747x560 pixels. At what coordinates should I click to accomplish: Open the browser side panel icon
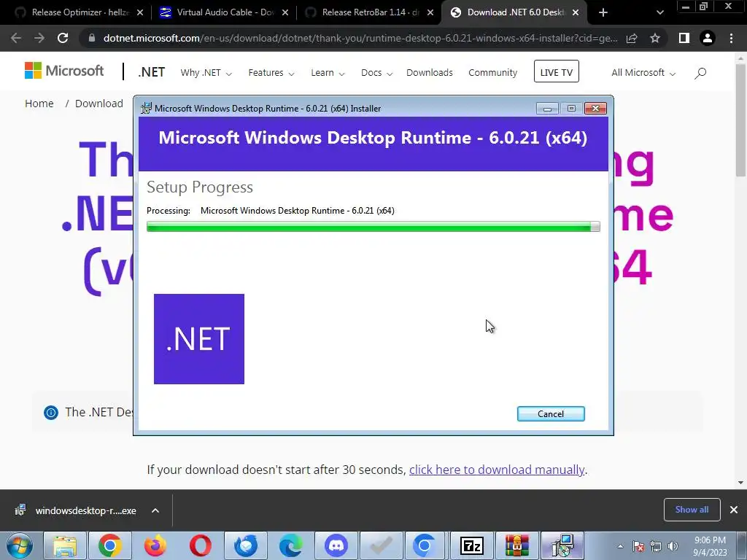(x=684, y=38)
